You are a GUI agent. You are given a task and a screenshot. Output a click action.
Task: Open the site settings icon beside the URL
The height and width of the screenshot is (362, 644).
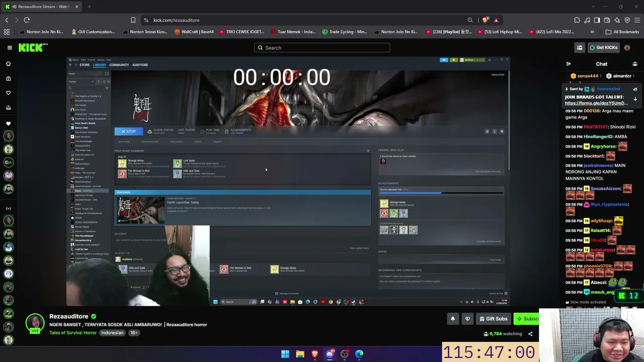(146, 20)
